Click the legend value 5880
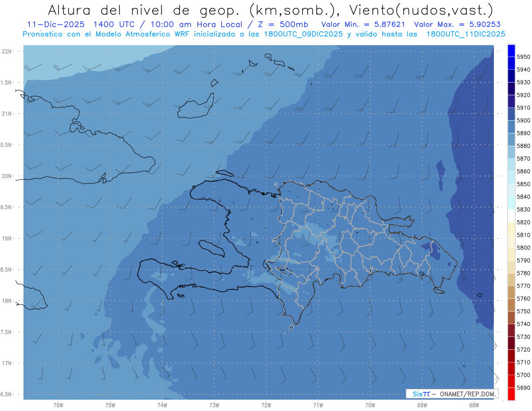The width and height of the screenshot is (532, 411). (x=524, y=146)
